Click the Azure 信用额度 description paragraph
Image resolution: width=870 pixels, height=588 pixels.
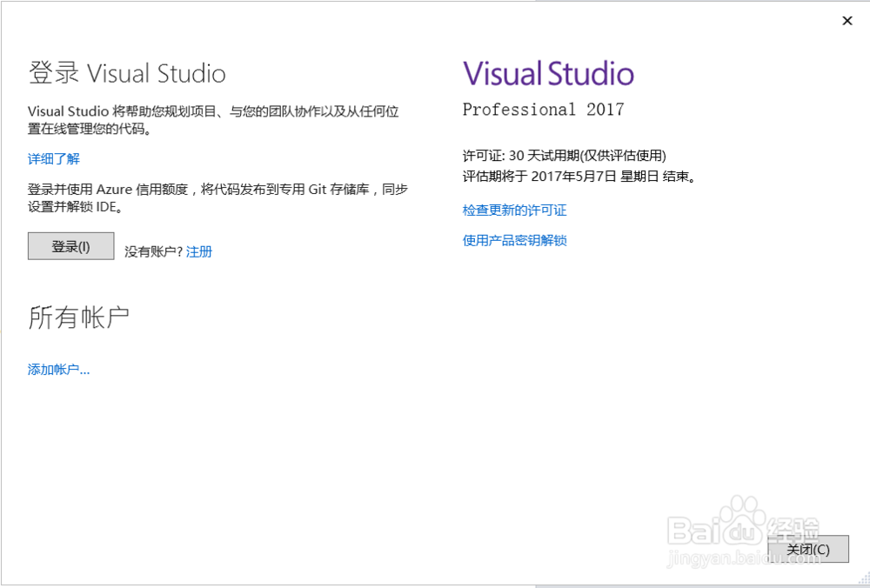(216, 197)
